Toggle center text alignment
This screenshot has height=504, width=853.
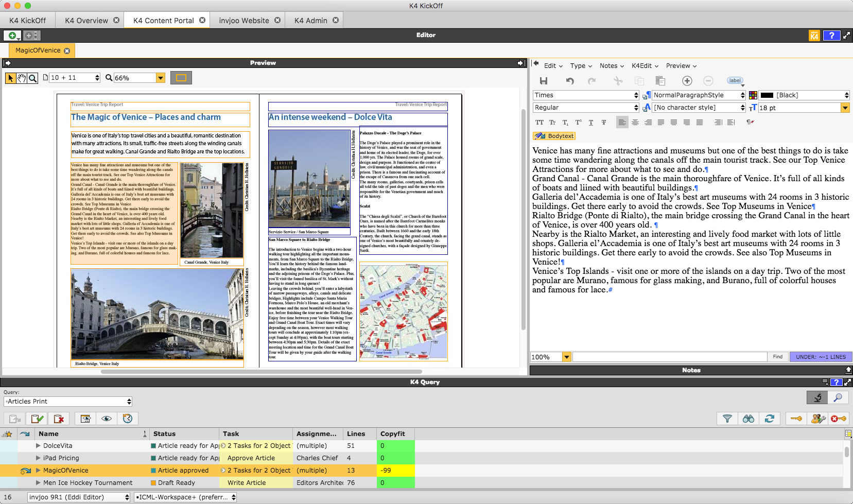click(635, 123)
